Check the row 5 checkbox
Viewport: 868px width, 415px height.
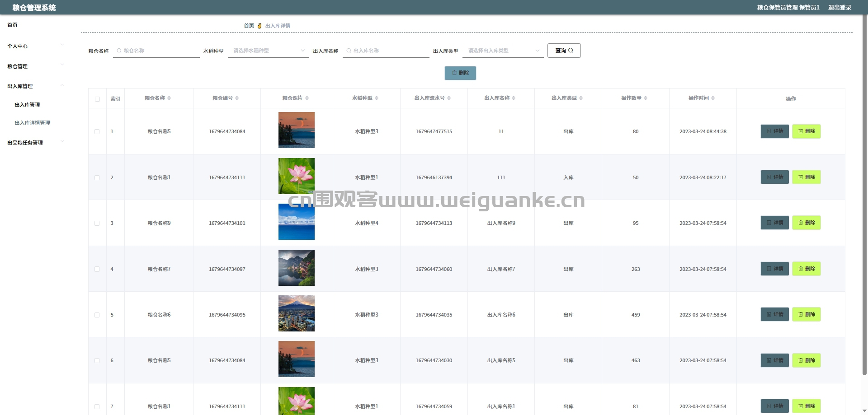tap(97, 315)
